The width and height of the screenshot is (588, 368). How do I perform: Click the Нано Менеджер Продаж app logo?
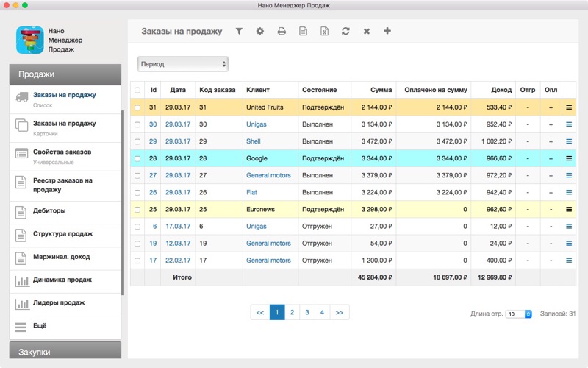[30, 40]
